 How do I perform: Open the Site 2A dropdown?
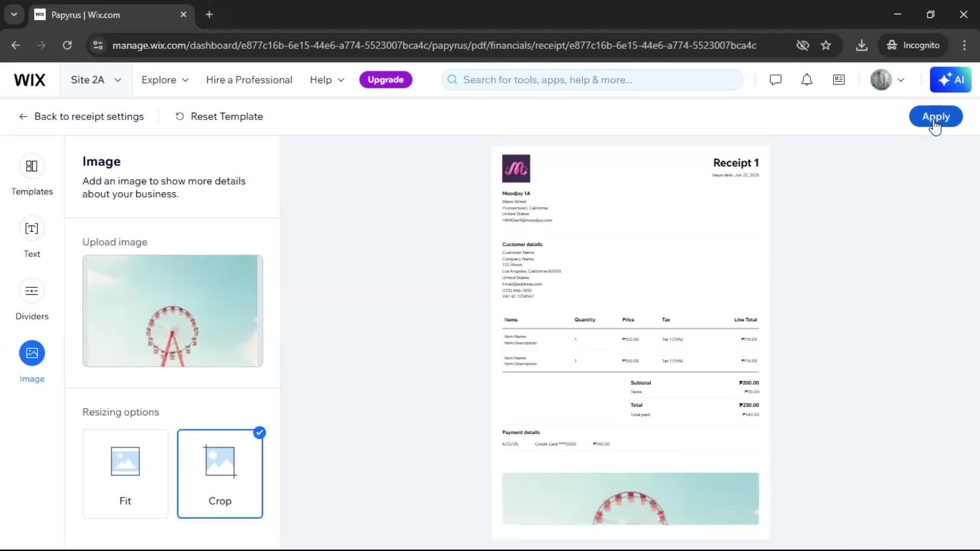[x=96, y=80]
